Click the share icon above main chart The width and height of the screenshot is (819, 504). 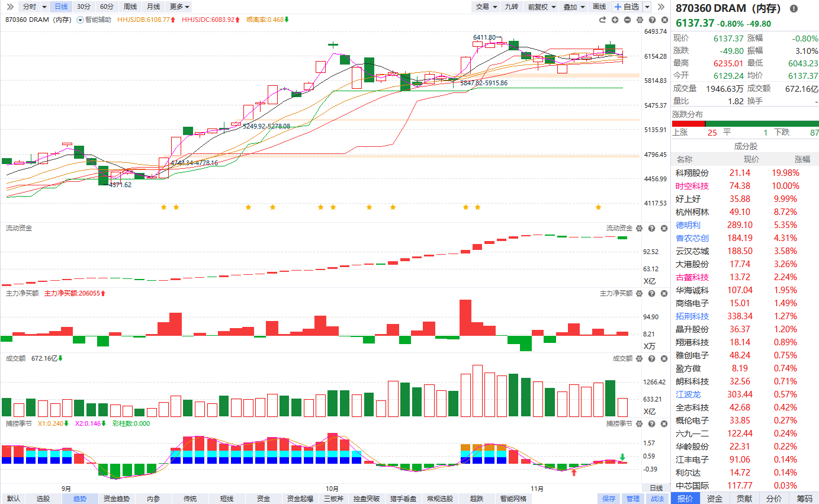pyautogui.click(x=603, y=20)
